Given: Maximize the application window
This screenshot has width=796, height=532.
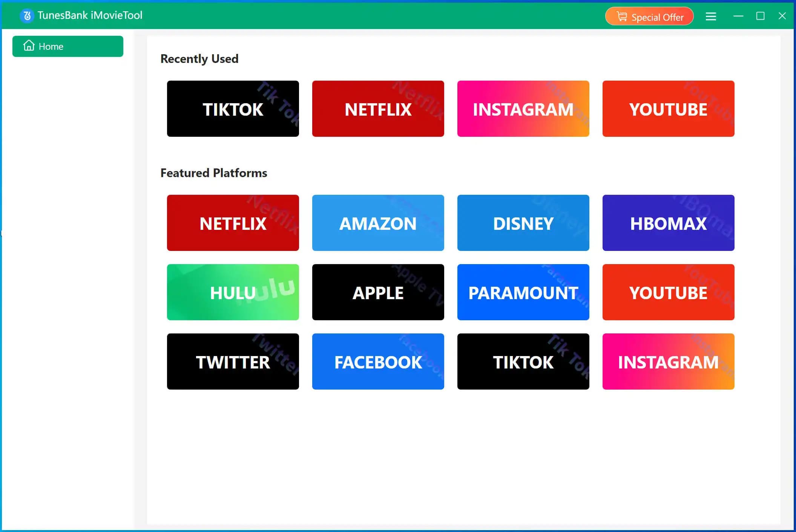Looking at the screenshot, I should point(760,16).
